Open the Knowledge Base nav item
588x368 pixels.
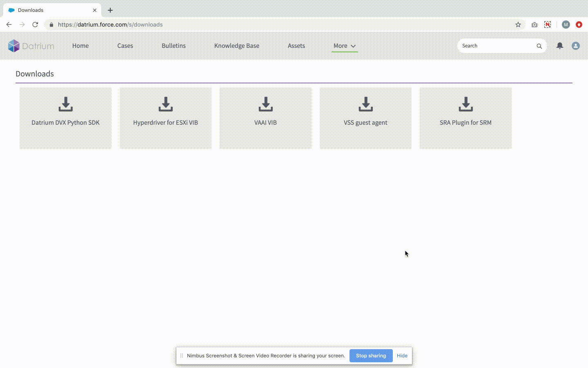[x=237, y=46]
